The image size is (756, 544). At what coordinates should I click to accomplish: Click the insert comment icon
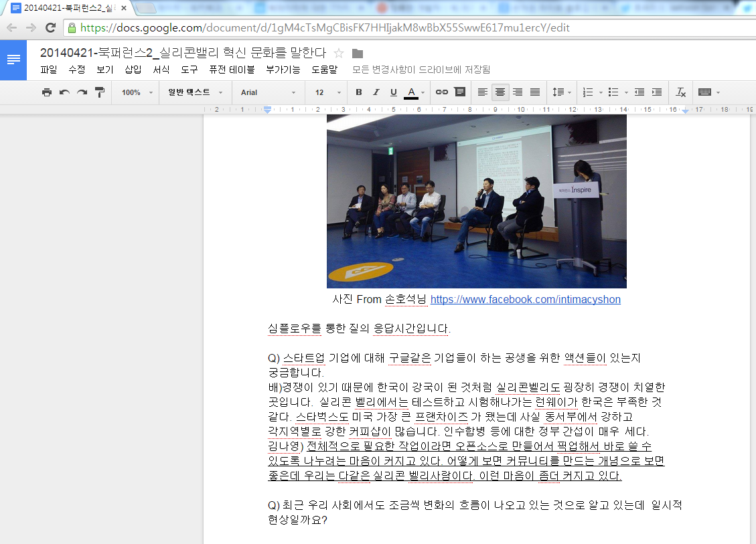click(x=460, y=92)
